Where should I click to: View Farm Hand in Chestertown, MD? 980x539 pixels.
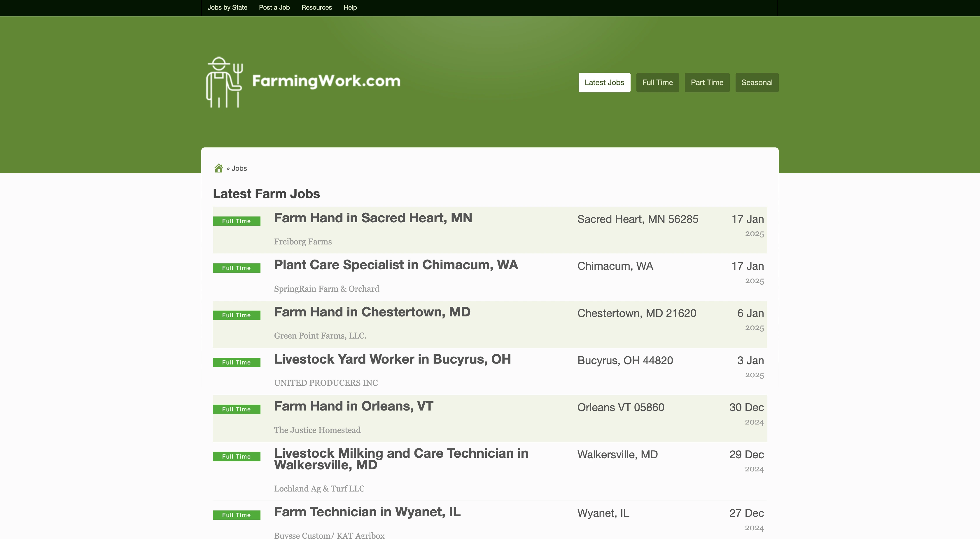372,312
